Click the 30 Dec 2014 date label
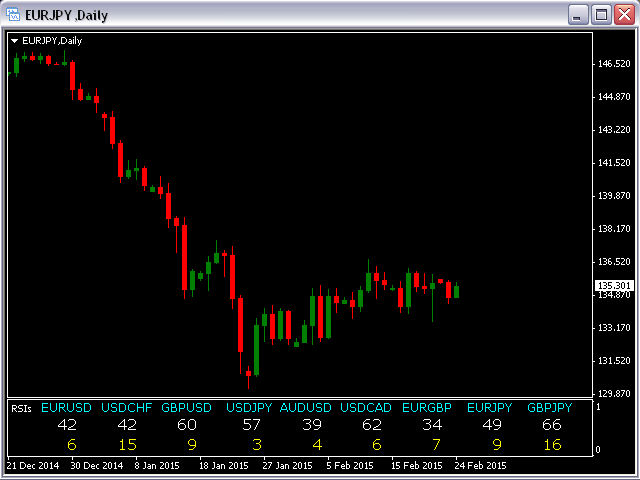This screenshot has width=640, height=480. click(97, 466)
